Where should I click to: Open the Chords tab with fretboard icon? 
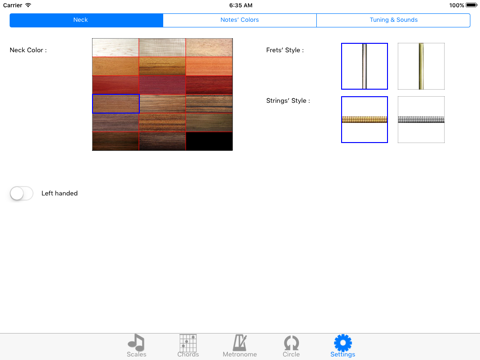(x=188, y=346)
